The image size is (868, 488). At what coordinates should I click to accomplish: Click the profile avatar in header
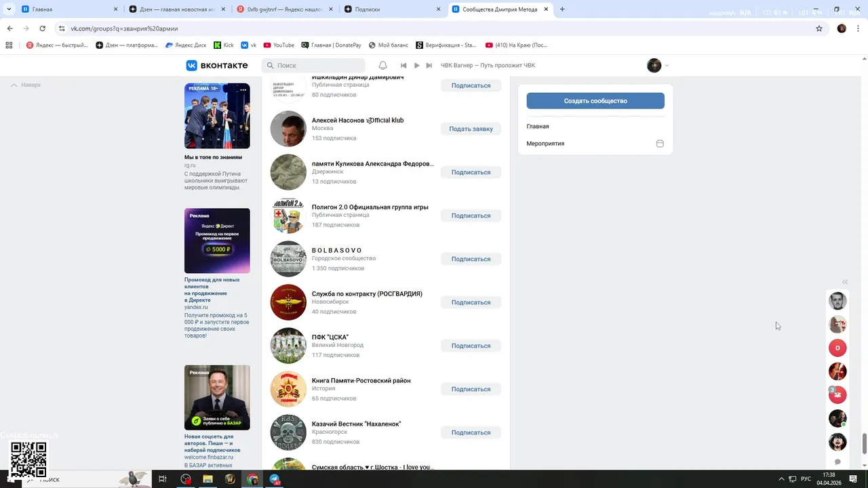point(654,65)
